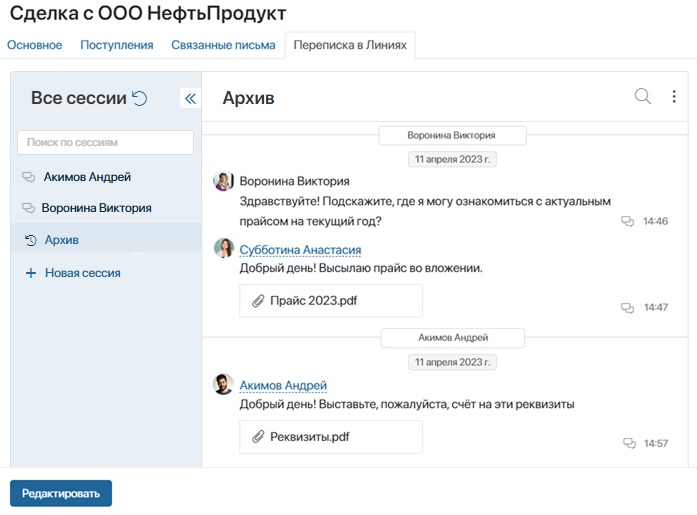The height and width of the screenshot is (515, 697).
Task: Click Воронина Виктория's avatar in the chat
Action: (224, 181)
